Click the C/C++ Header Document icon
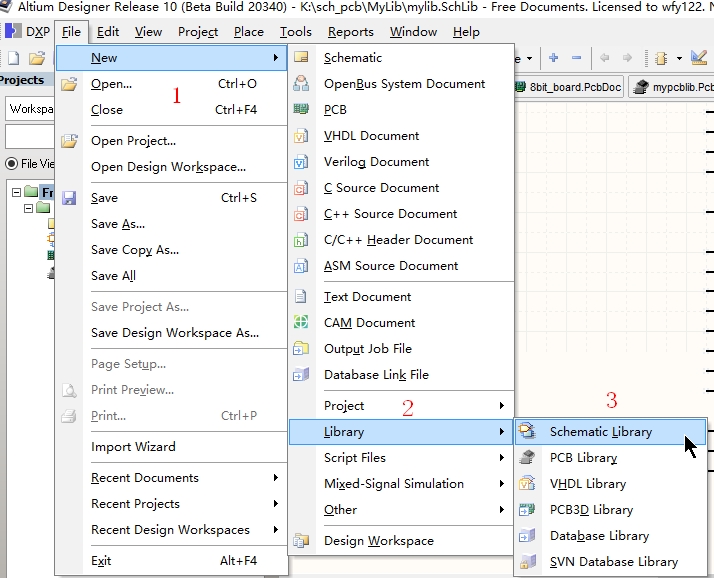This screenshot has height=578, width=714. pyautogui.click(x=301, y=240)
